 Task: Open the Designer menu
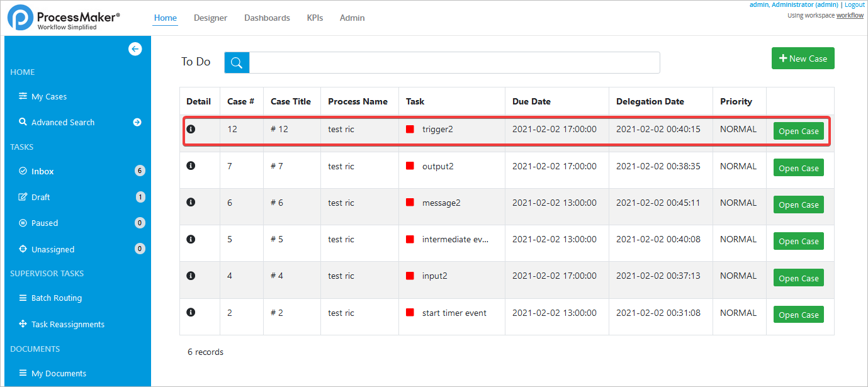[210, 18]
